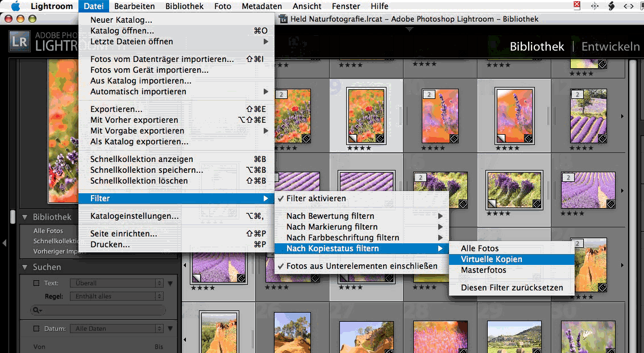
Task: Open the script menu icon in menu bar
Action: click(x=611, y=6)
